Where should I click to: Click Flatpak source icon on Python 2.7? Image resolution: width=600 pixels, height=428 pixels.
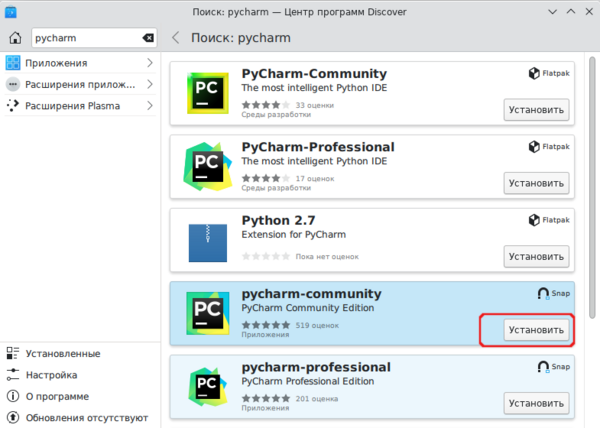pos(534,220)
